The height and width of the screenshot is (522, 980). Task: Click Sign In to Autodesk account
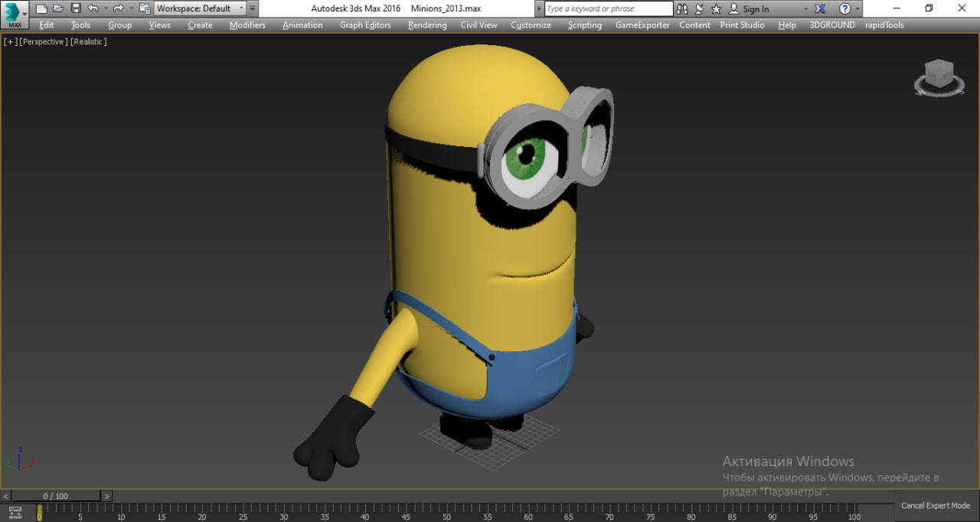749,8
